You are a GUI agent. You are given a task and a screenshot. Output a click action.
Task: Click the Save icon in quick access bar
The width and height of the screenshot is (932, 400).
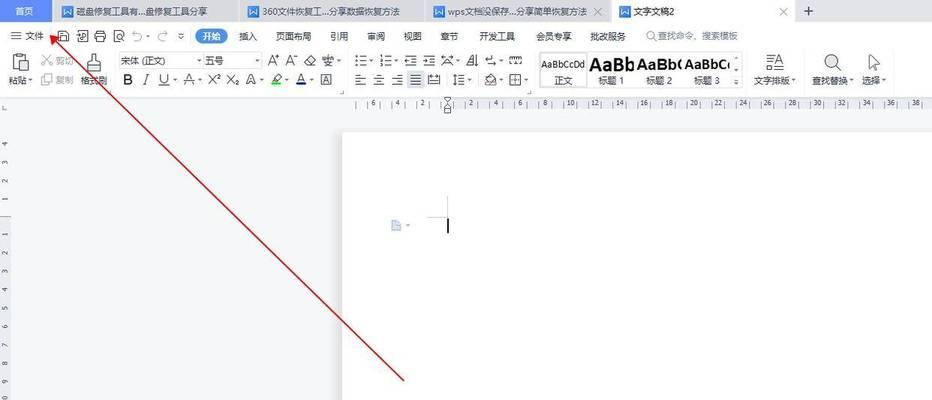click(x=63, y=36)
